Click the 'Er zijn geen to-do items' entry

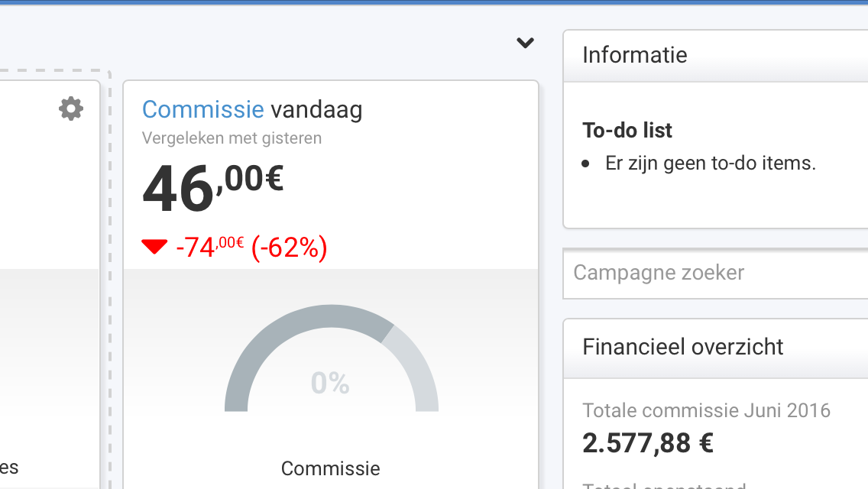(x=711, y=164)
